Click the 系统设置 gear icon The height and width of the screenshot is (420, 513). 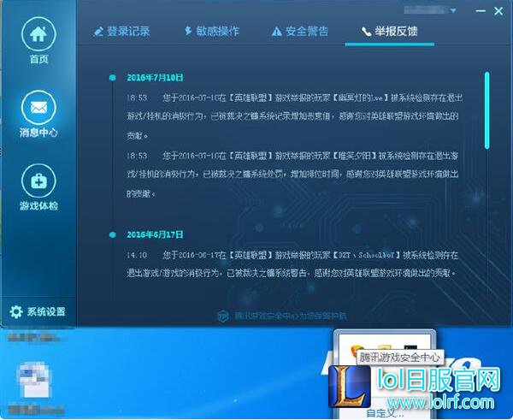click(16, 311)
